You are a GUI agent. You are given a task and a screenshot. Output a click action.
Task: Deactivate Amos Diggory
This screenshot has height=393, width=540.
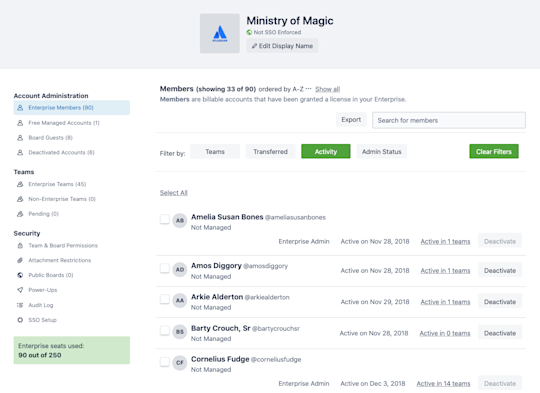pos(500,271)
